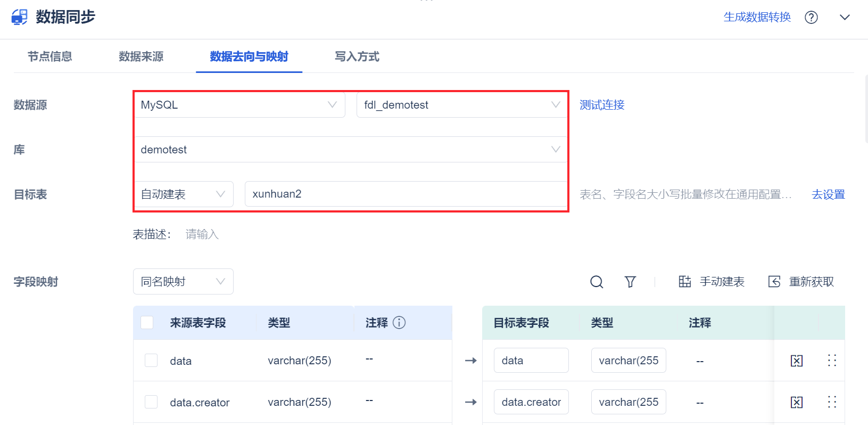Edit the type field for target data
Screen dimensions: 868x425
[629, 361]
